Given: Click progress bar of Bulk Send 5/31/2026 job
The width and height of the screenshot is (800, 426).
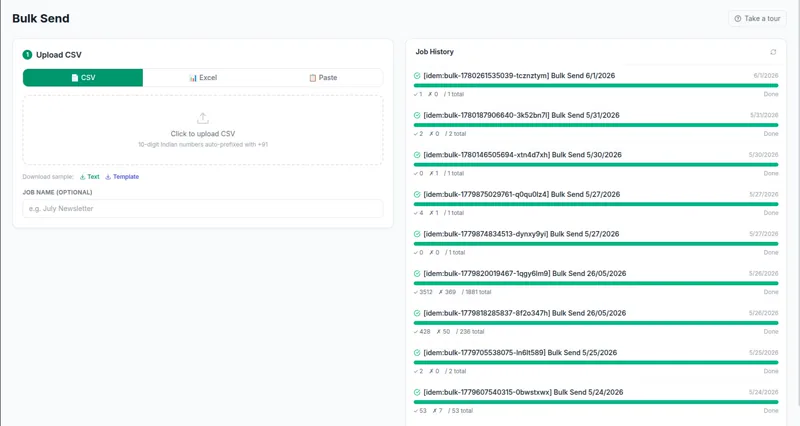Looking at the screenshot, I should pos(596,125).
